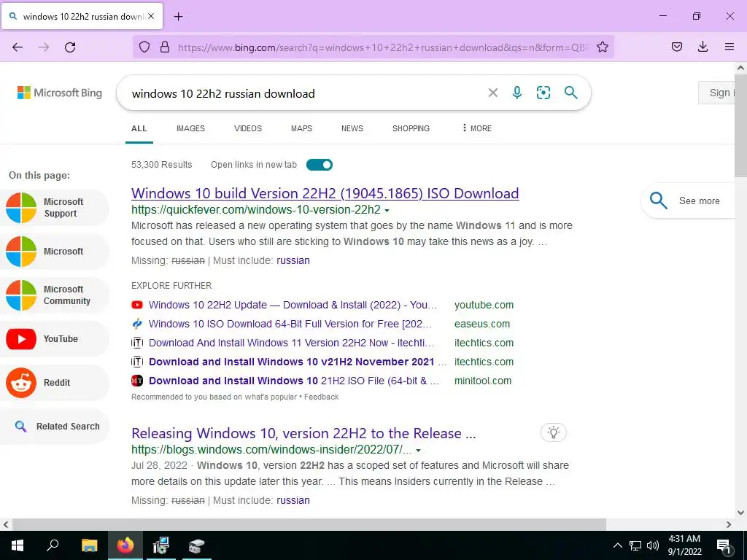Open the network computer taskbar app
This screenshot has width=747, height=560.
(x=160, y=545)
